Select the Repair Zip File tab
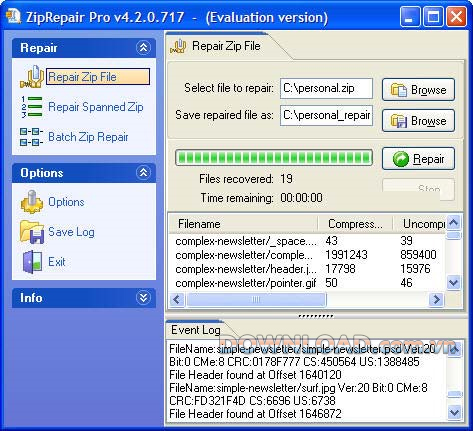The width and height of the screenshot is (473, 431). pyautogui.click(x=226, y=46)
